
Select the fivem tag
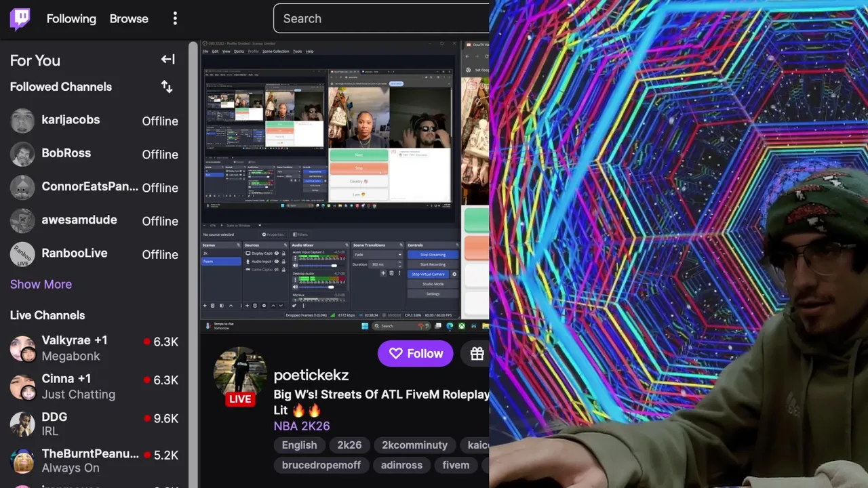click(x=456, y=465)
